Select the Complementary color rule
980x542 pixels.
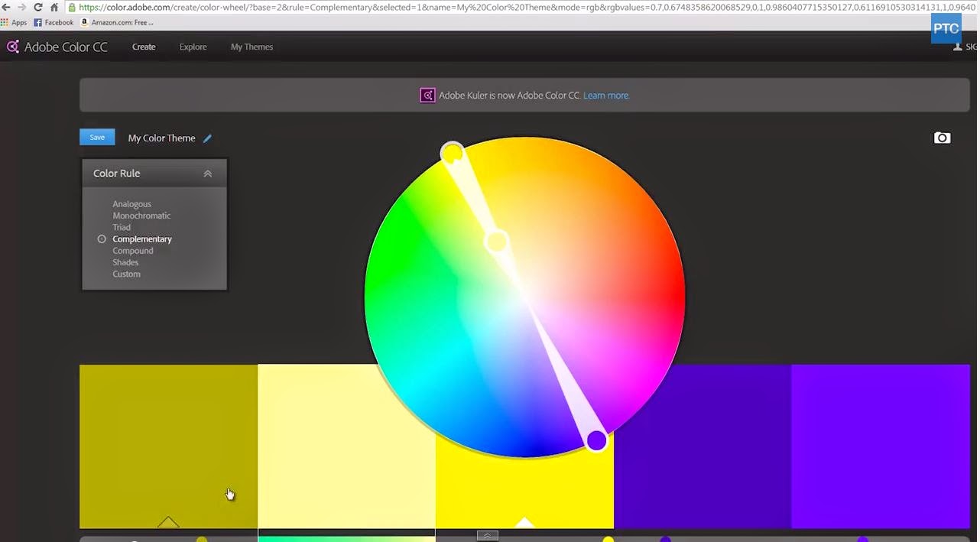142,239
